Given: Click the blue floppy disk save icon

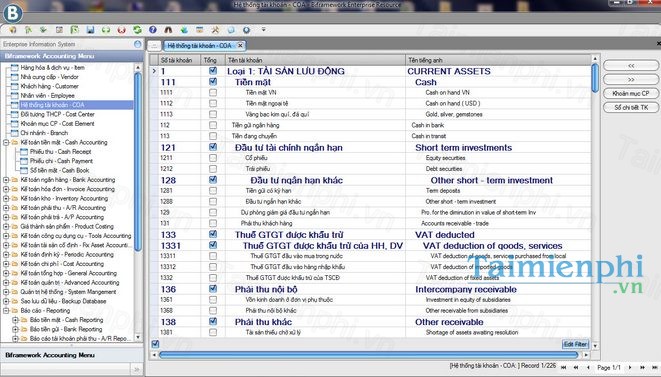Looking at the screenshot, I should point(90,30).
